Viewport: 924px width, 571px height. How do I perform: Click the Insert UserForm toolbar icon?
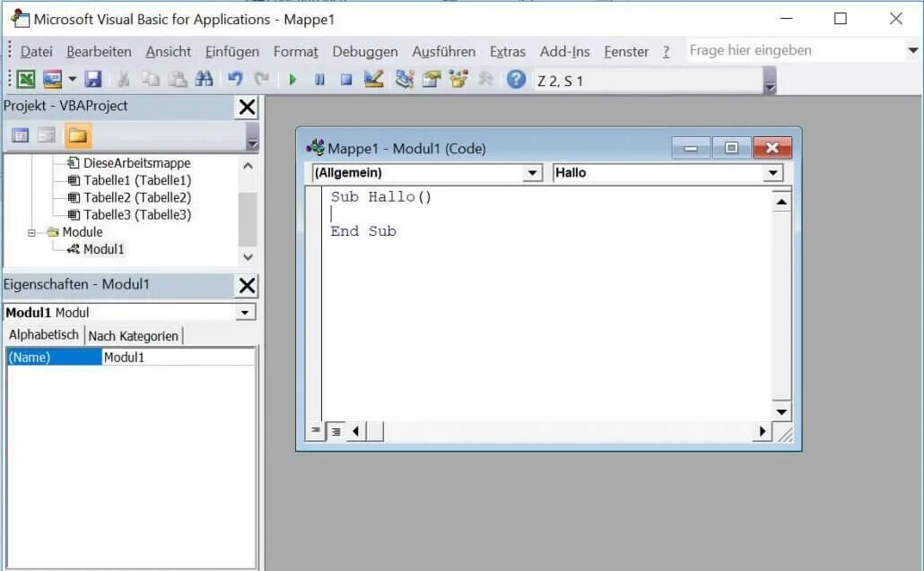click(x=52, y=79)
